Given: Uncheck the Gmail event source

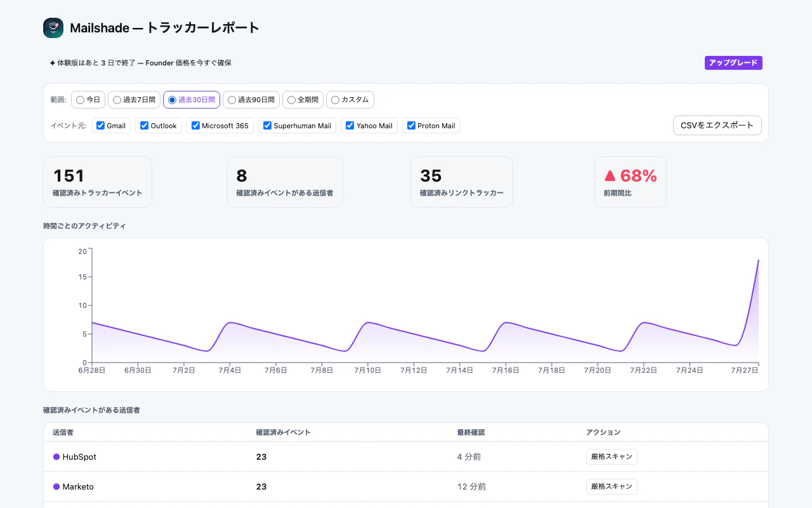Looking at the screenshot, I should (x=100, y=126).
